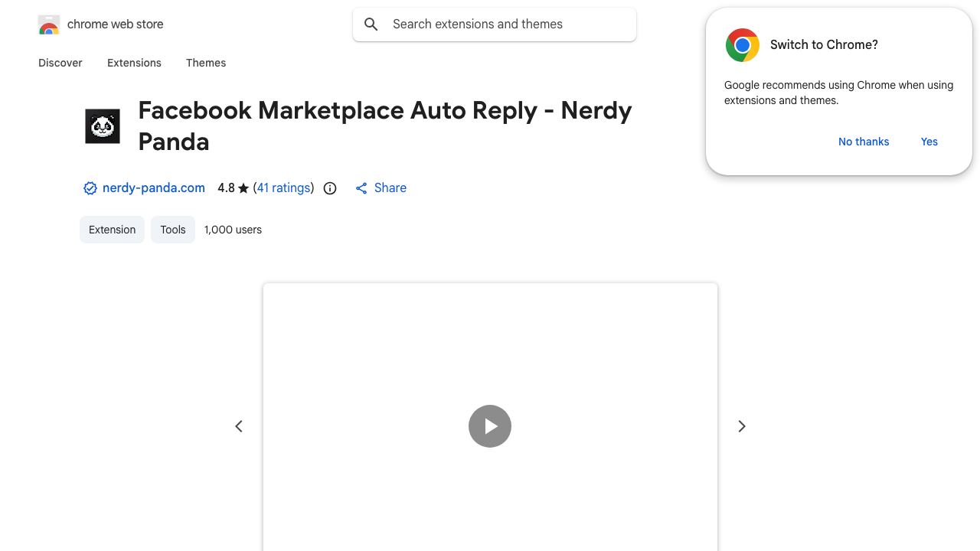980x551 pixels.
Task: Click the Share icon
Action: click(361, 188)
